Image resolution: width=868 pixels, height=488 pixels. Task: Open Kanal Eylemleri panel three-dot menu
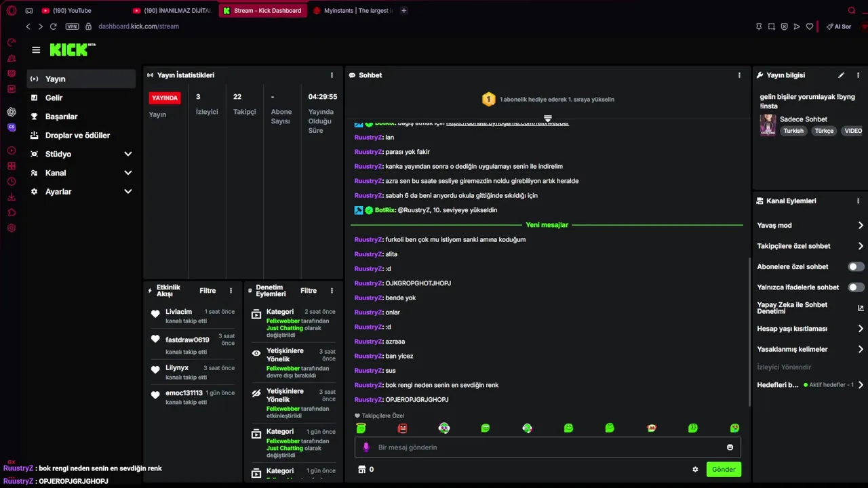(x=858, y=201)
